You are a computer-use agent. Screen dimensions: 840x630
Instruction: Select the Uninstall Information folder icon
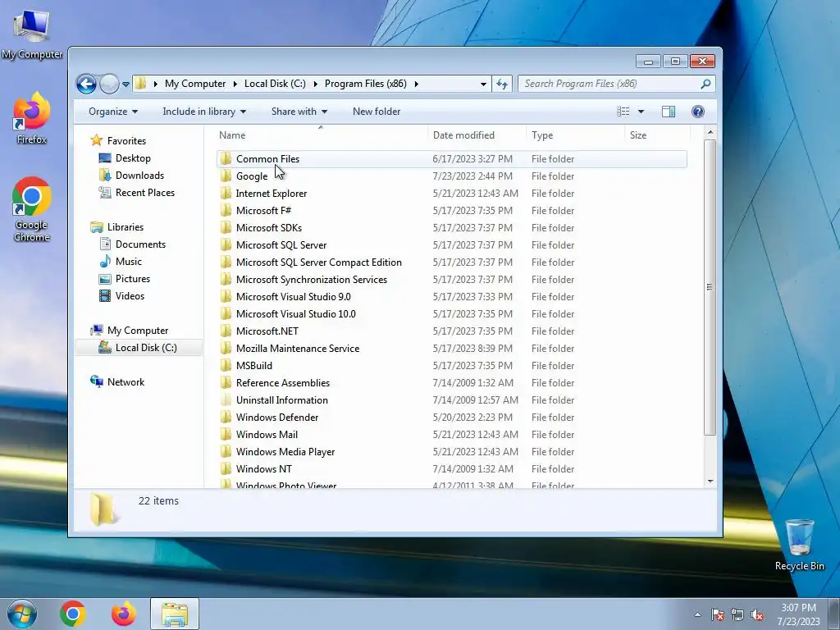tap(226, 399)
